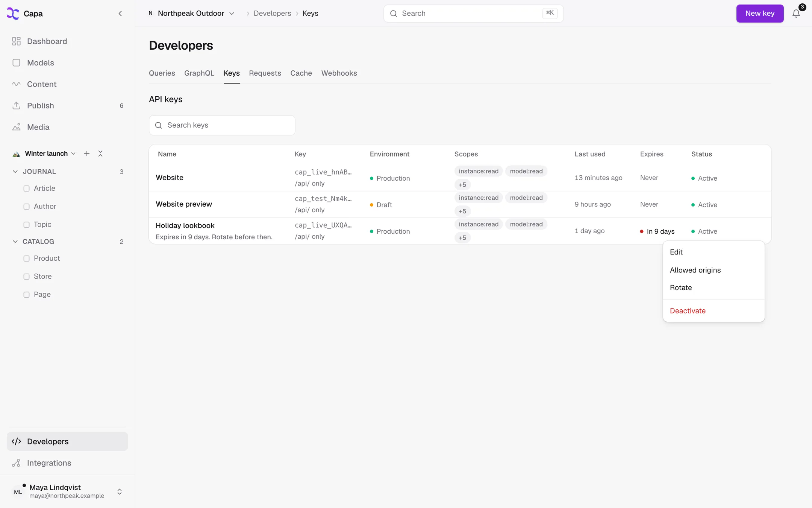Click the Article model square icon
Viewport: 812px width, 508px height.
tap(26, 189)
